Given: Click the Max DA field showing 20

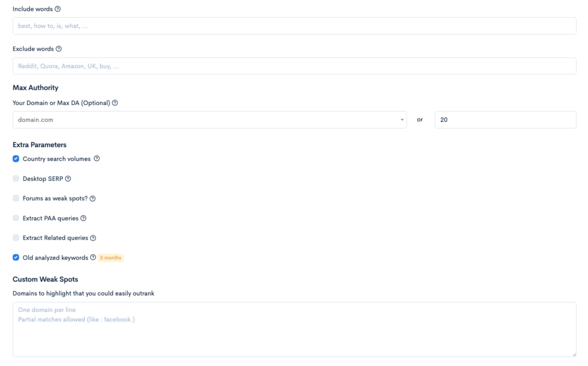Looking at the screenshot, I should (505, 120).
